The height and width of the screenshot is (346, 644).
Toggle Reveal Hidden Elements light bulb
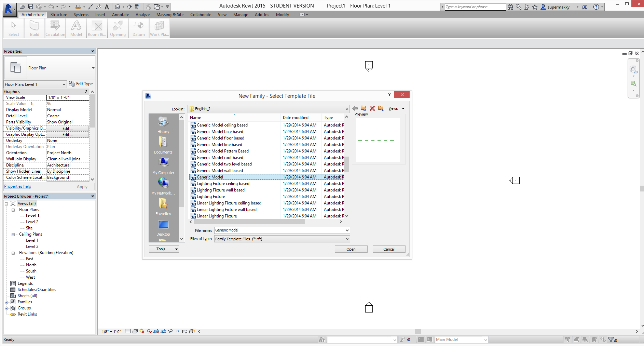click(x=178, y=331)
